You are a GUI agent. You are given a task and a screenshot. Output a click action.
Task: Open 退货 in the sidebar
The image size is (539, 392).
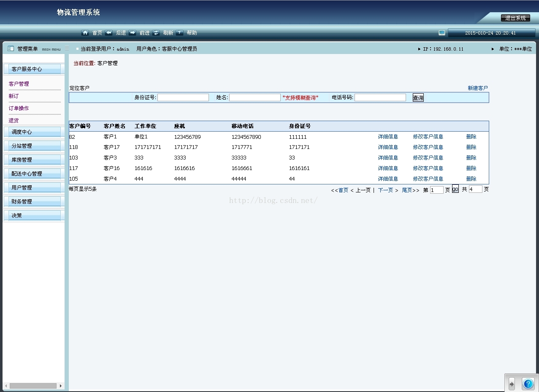(x=14, y=121)
